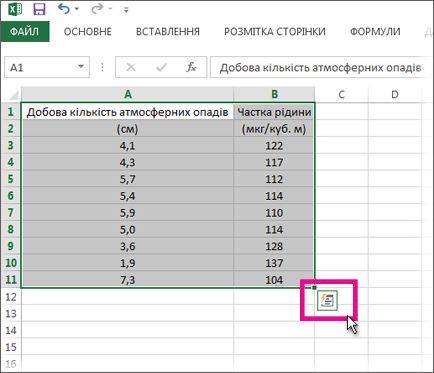Viewport: 434px width, 373px height.
Task: Select cell with value 110
Action: click(x=274, y=213)
